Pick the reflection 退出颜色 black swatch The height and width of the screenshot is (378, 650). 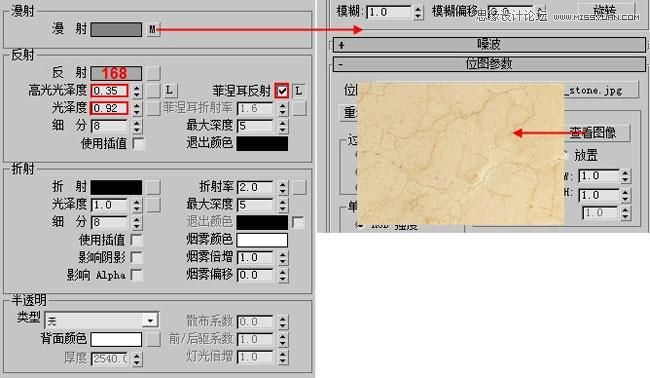(262, 143)
